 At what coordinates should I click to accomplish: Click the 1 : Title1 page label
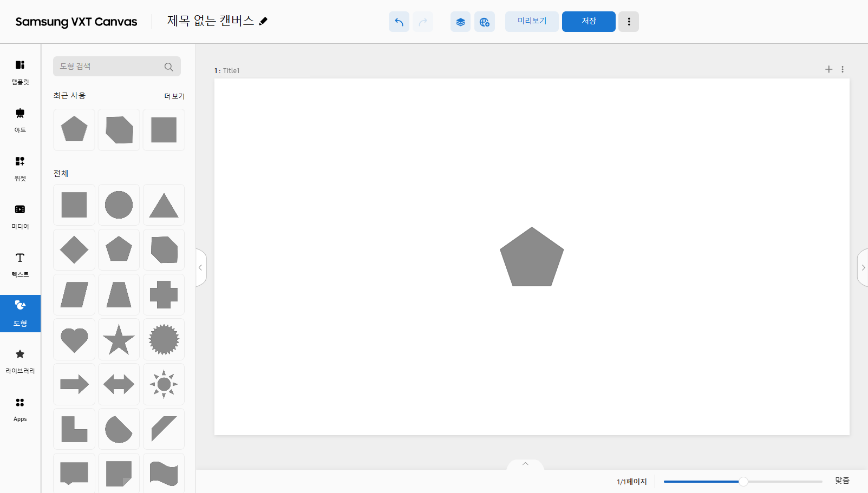click(x=227, y=70)
